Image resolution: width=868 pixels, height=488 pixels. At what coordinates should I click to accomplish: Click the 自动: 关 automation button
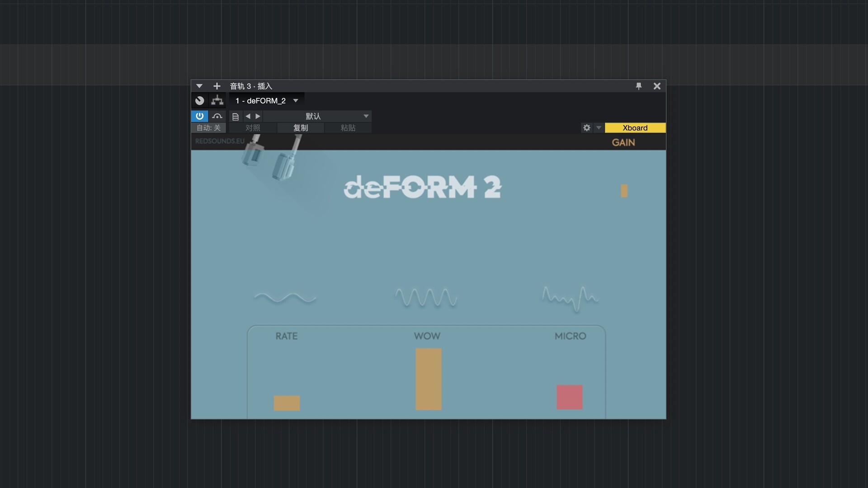click(x=208, y=128)
